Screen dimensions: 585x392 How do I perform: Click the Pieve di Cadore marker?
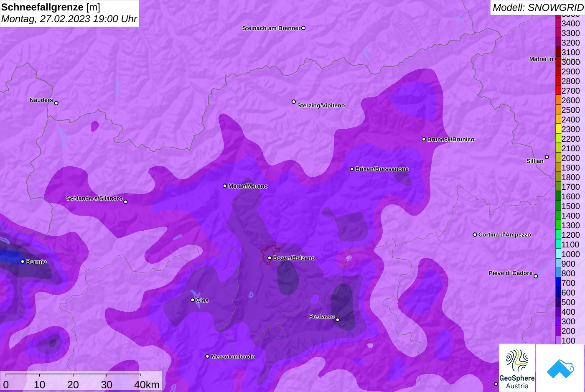point(536,276)
